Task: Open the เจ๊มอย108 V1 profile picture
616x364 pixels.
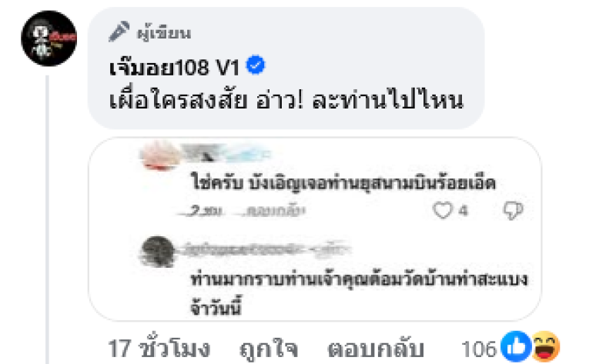Action: point(49,38)
